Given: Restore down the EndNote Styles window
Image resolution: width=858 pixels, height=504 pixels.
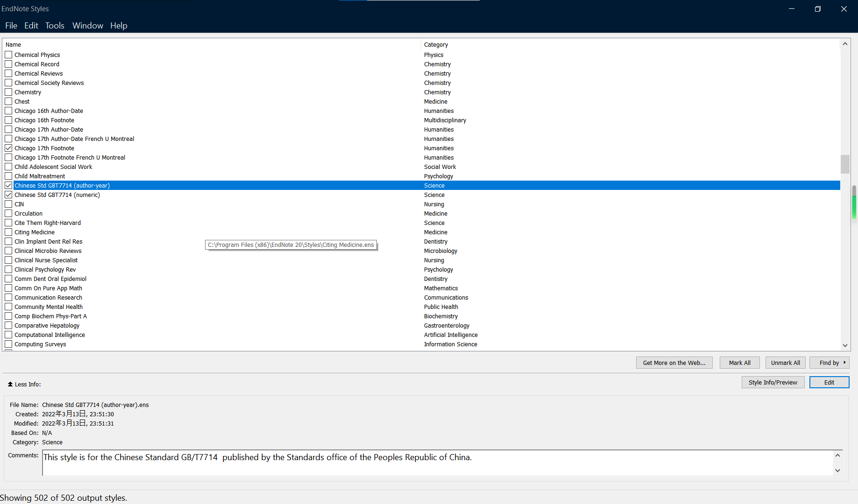Looking at the screenshot, I should 817,9.
